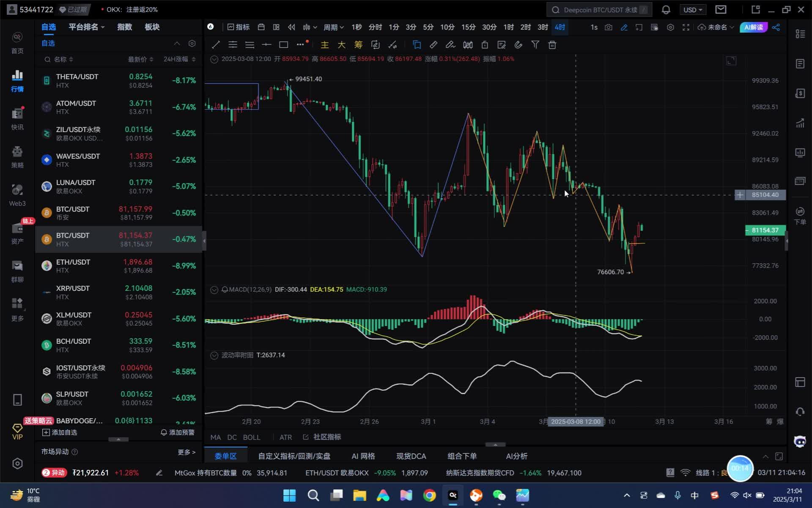Open the 未命名 layout dropdown
This screenshot has width=812, height=508.
pyautogui.click(x=716, y=27)
